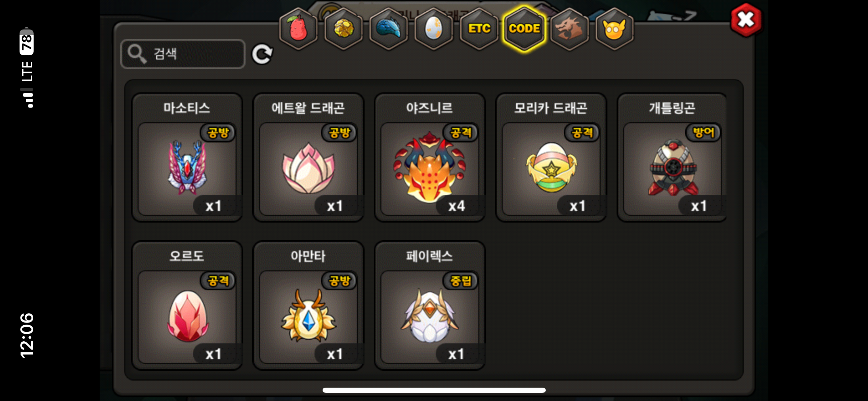868x401 pixels.
Task: Switch to the spotted egg category
Action: pos(434,29)
